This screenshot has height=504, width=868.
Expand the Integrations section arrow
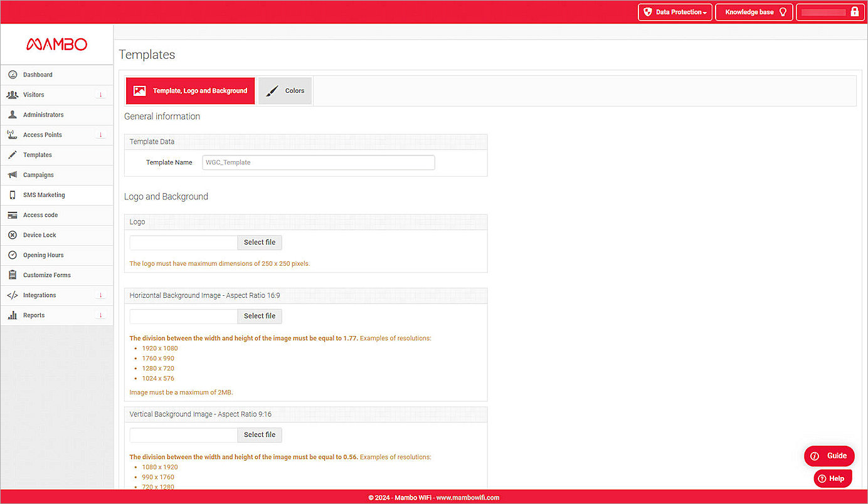click(101, 295)
